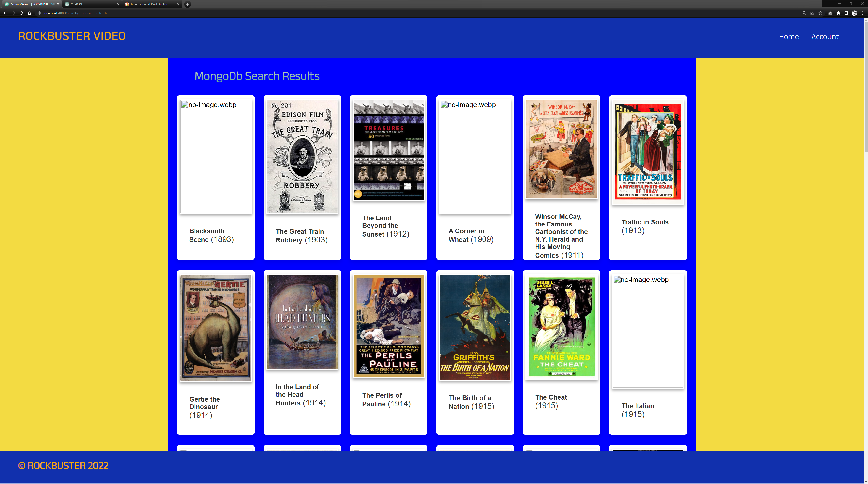Open the Gertie the Dinosaur poster
868x484 pixels.
tap(216, 328)
